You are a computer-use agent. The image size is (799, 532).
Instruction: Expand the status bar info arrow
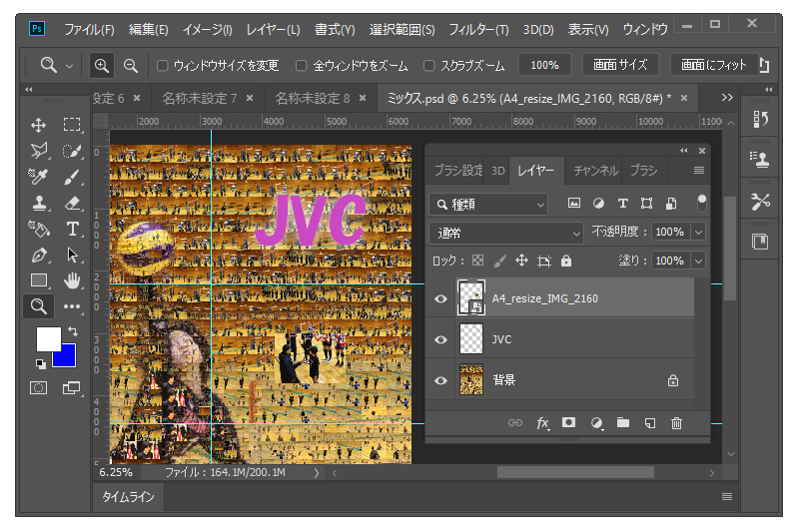317,473
